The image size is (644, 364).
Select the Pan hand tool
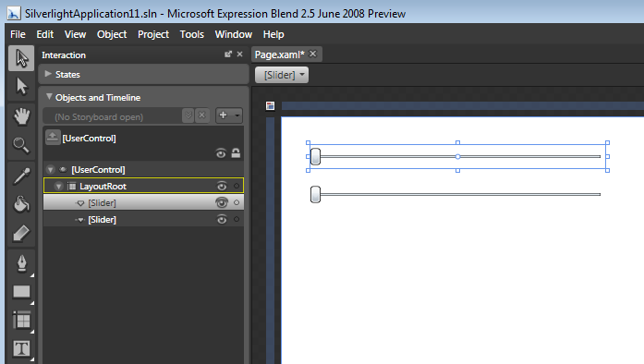coord(21,115)
